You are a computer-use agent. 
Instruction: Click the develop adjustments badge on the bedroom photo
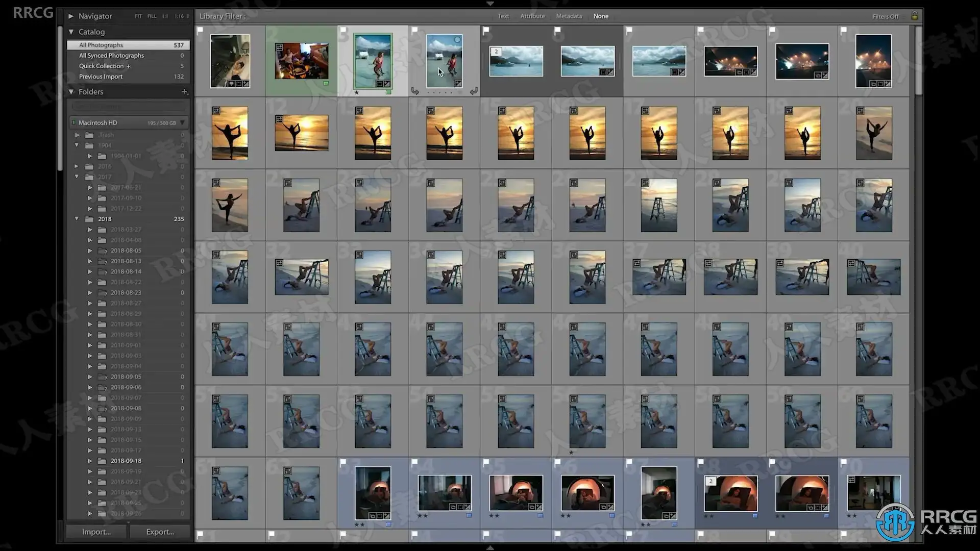(x=246, y=84)
